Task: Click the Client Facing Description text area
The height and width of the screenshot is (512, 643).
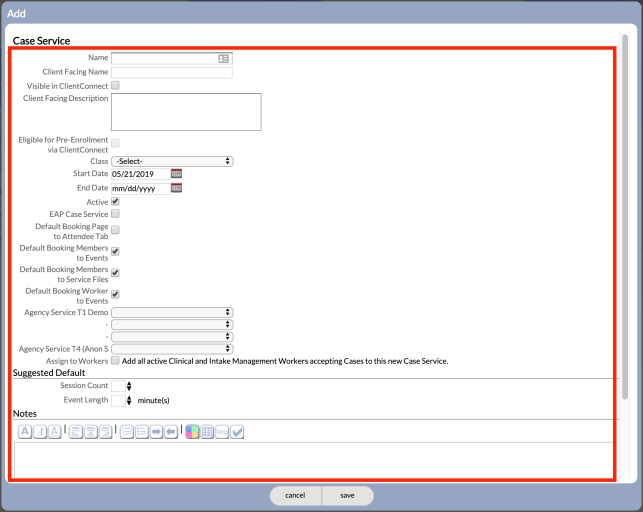Action: click(186, 112)
